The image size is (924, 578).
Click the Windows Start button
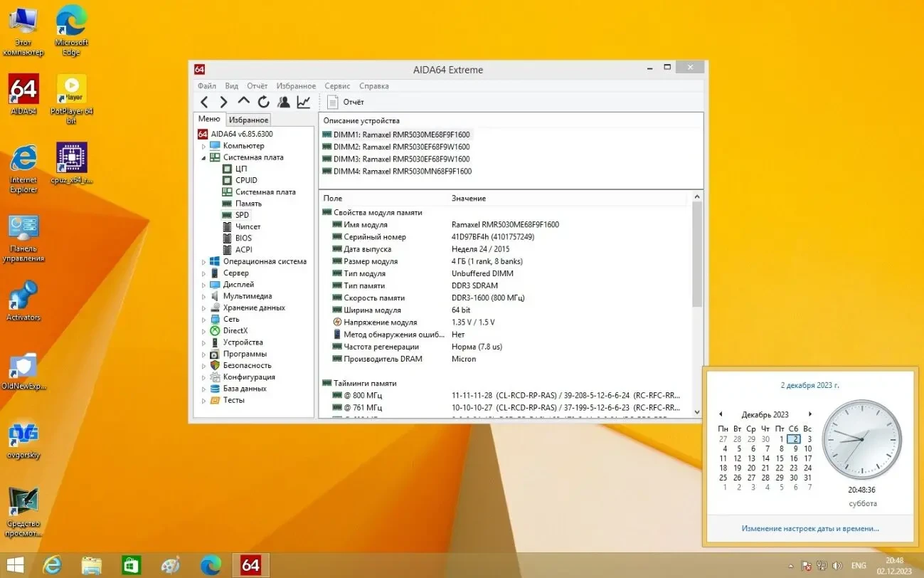[16, 565]
